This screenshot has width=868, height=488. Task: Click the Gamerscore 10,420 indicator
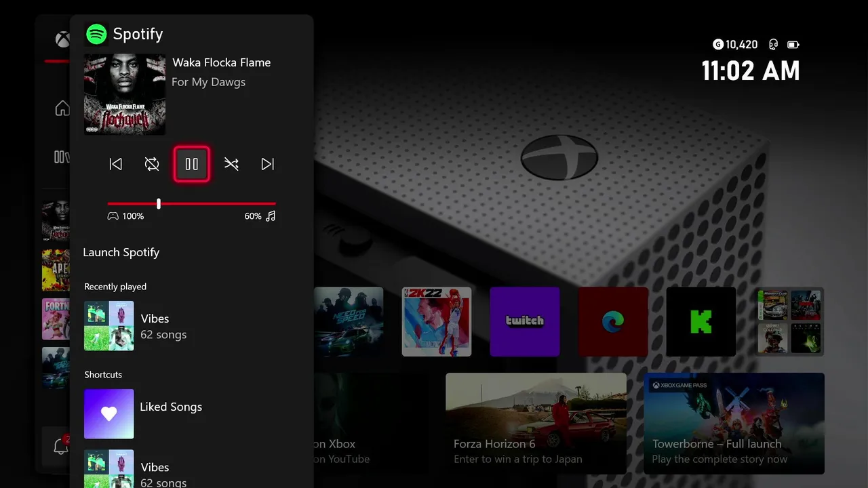[736, 45]
